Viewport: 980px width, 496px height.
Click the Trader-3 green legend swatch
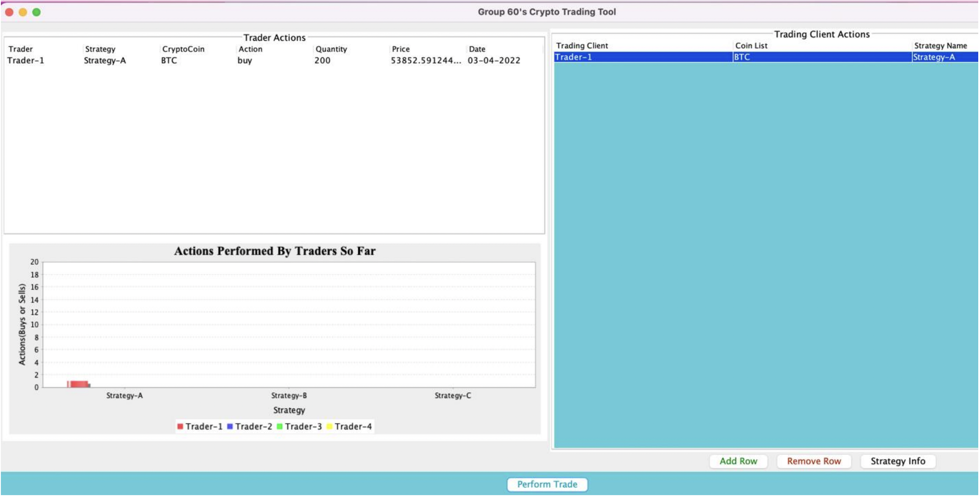[279, 426]
